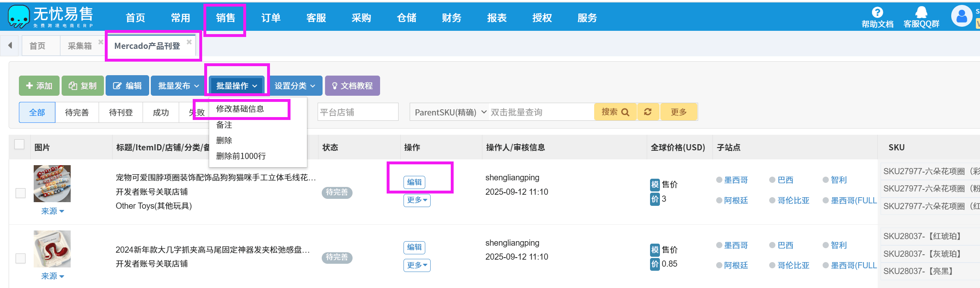
Task: Expand the 批量发布 dropdown
Action: 178,86
